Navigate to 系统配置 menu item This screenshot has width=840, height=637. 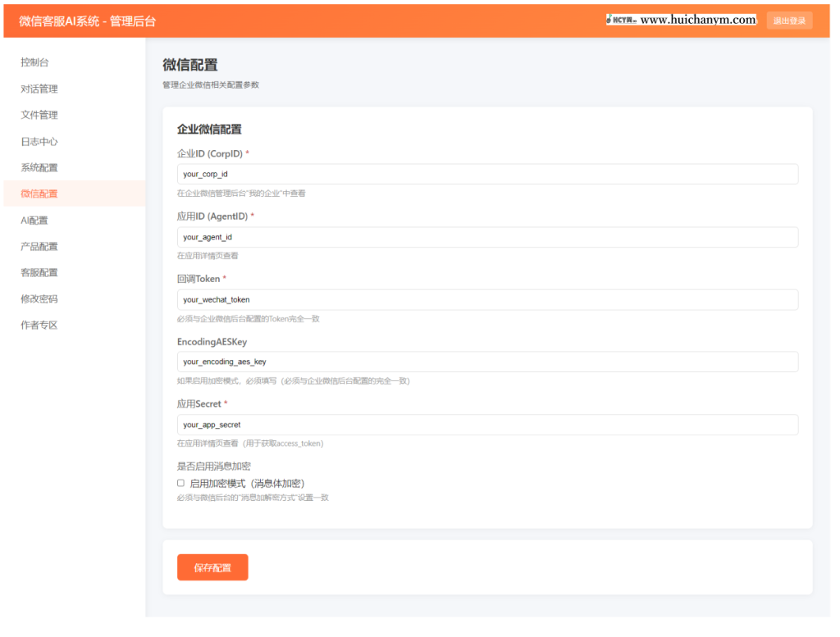[39, 167]
